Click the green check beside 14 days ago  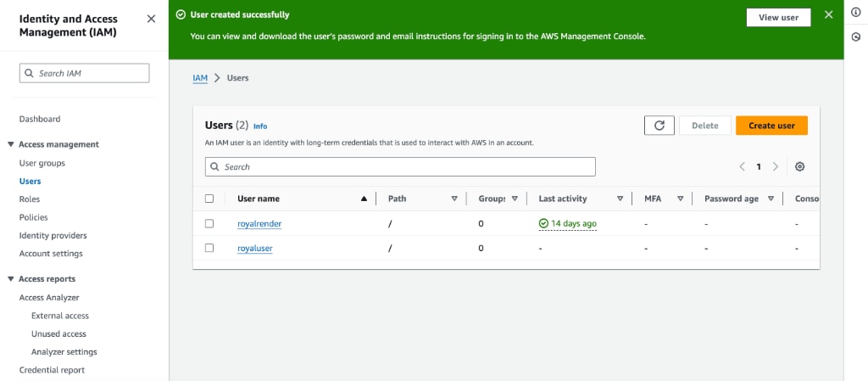pos(543,223)
